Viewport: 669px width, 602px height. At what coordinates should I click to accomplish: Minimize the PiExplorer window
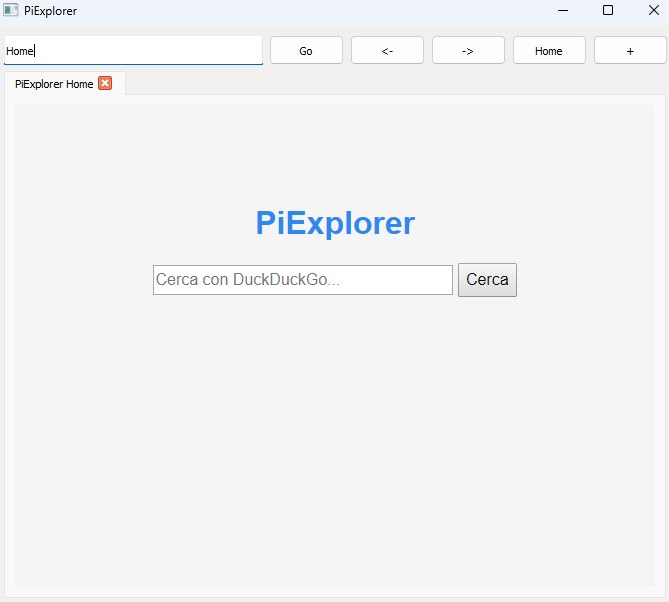(563, 10)
